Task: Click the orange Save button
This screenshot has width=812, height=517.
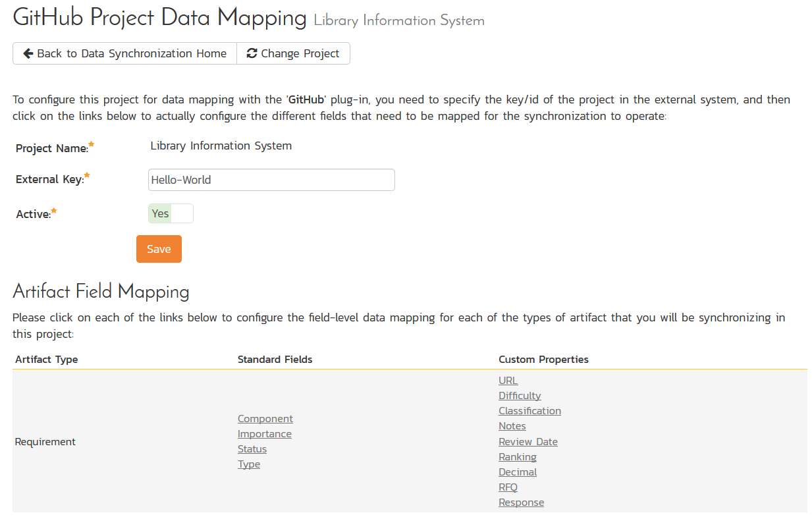Action: click(159, 249)
